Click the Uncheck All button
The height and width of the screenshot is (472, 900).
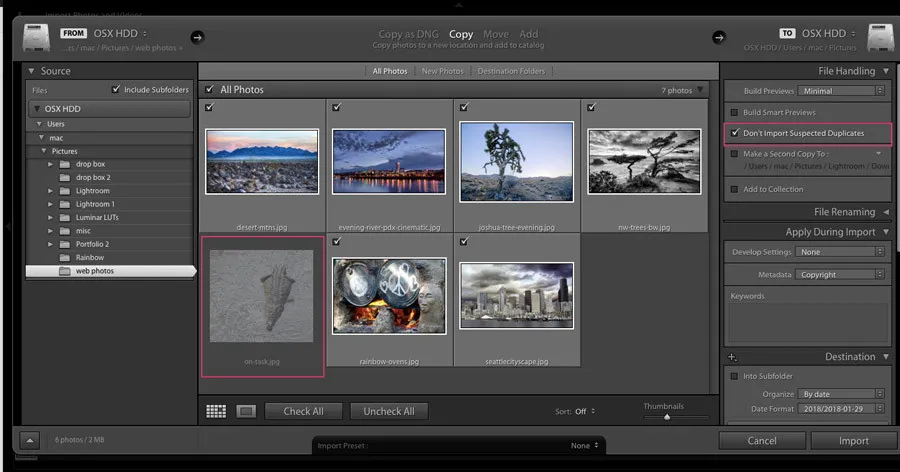point(389,411)
